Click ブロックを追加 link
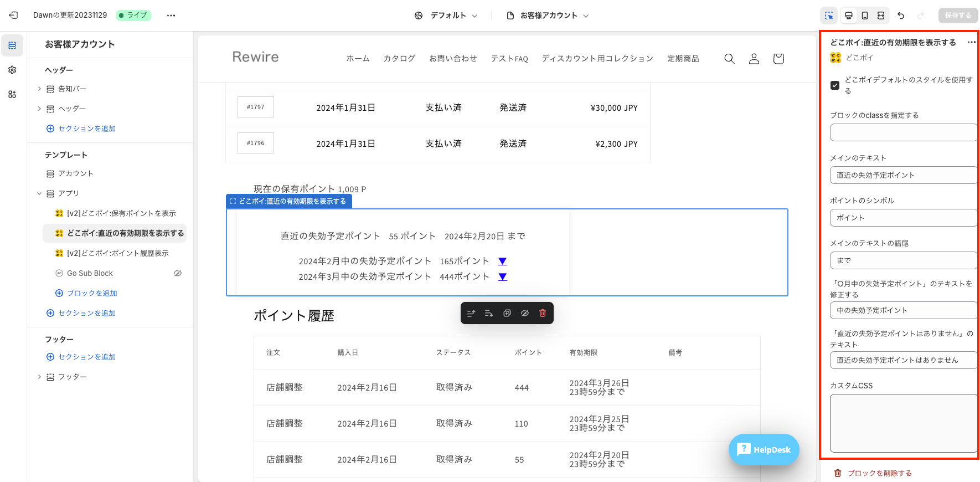This screenshot has height=482, width=980. point(86,293)
